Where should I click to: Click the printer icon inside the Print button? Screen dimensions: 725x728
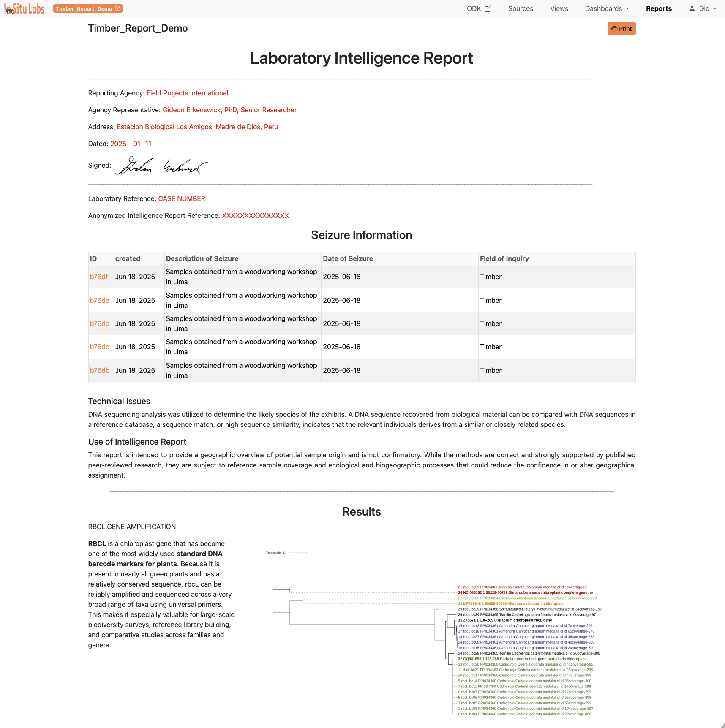click(x=615, y=28)
